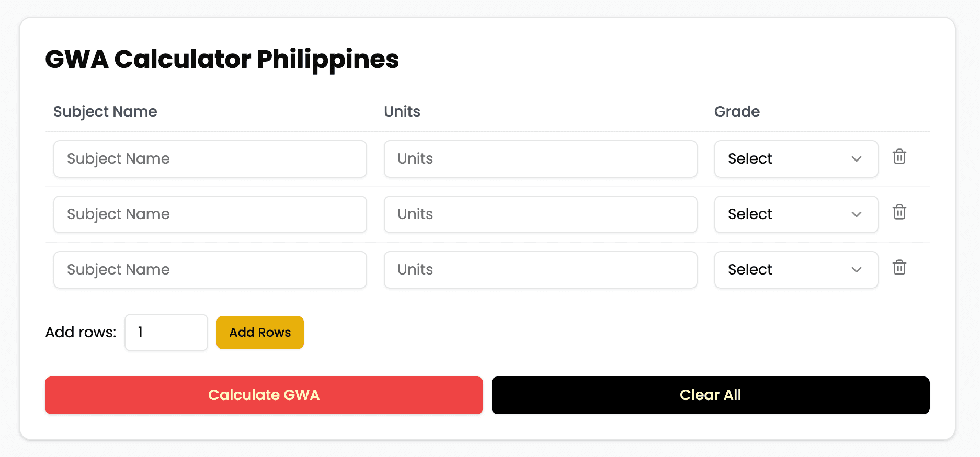980x457 pixels.
Task: Select the Add rows number field
Action: point(166,333)
